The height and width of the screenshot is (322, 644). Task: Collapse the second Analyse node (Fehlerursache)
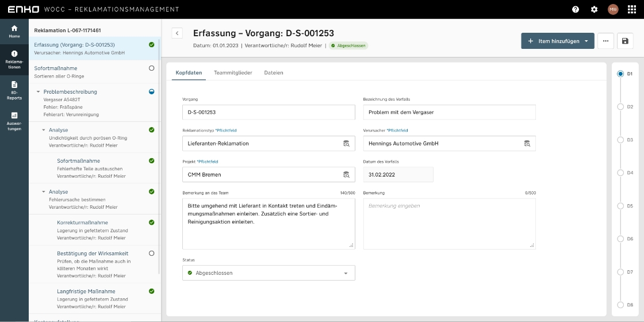(x=44, y=192)
